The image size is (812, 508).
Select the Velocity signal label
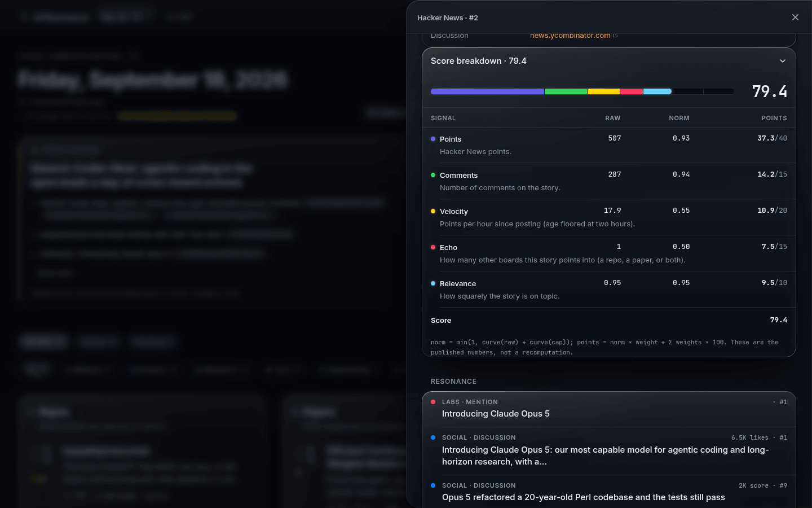[454, 212]
